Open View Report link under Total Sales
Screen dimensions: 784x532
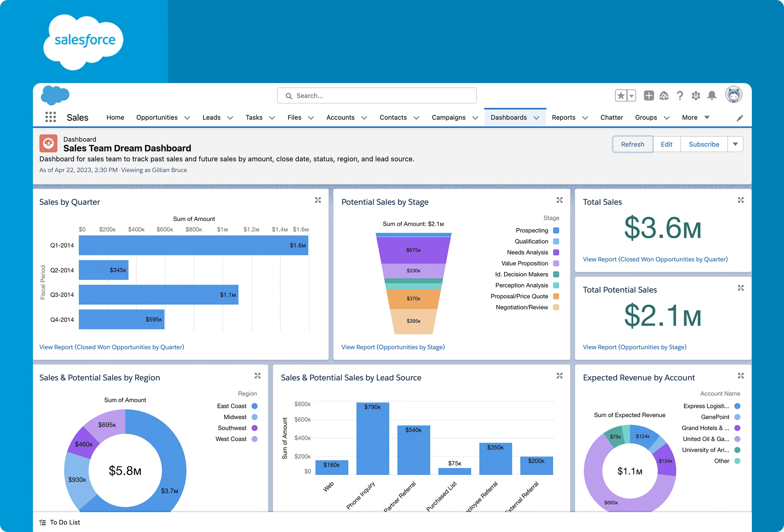(x=655, y=259)
